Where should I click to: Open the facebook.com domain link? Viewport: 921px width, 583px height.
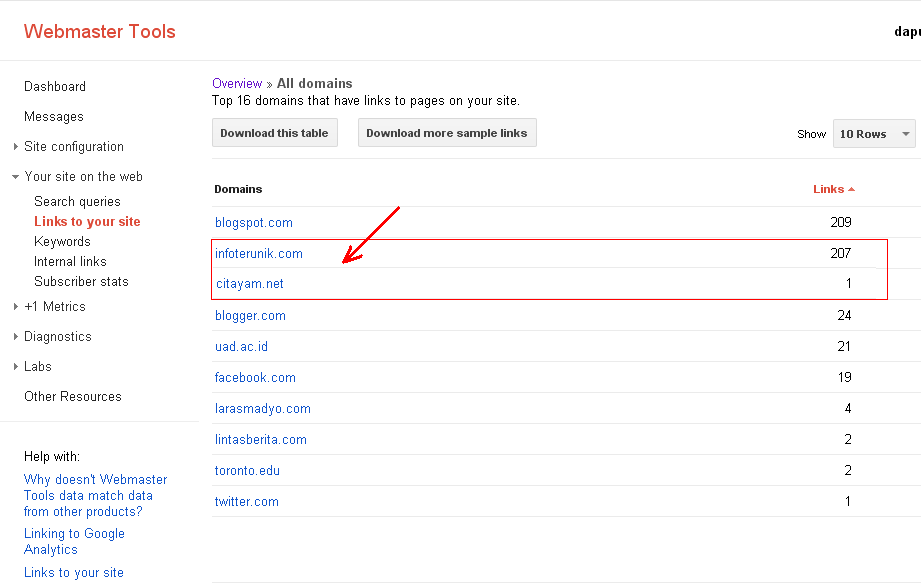pos(255,378)
